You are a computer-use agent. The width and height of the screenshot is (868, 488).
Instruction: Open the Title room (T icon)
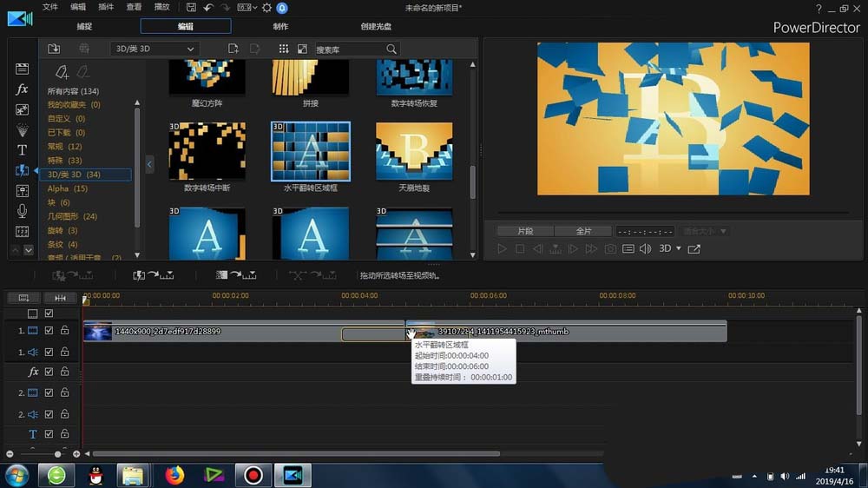pos(23,150)
